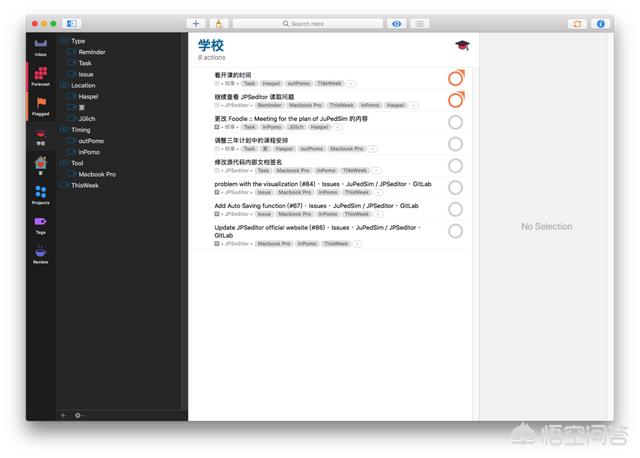640x458 pixels.
Task: Complete the Foodle Meeting action circle
Action: 455,122
